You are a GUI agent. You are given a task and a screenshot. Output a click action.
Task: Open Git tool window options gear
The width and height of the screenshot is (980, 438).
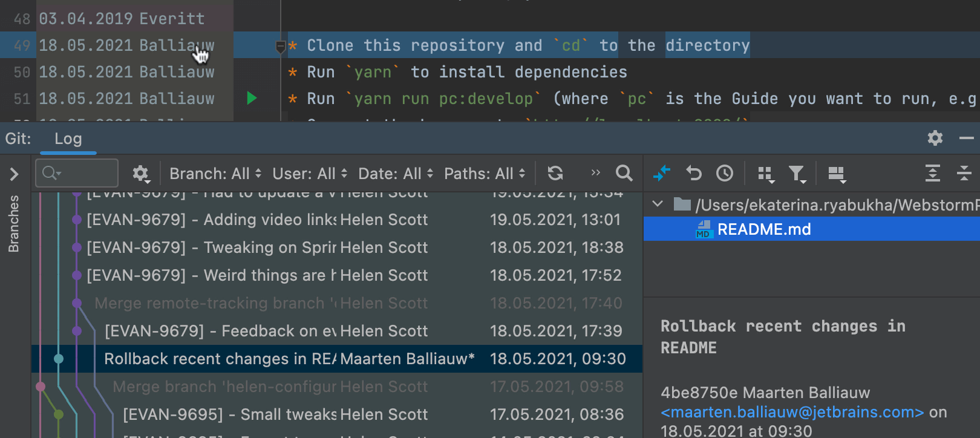coord(935,138)
